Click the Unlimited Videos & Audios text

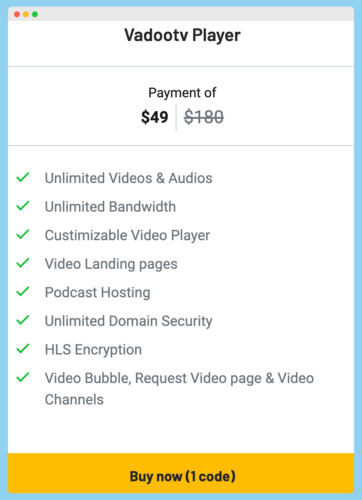(129, 178)
